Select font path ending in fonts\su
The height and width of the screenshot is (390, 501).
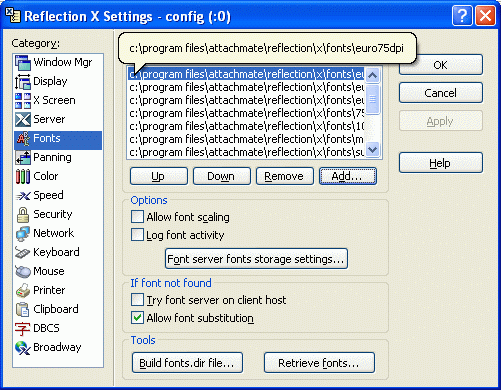pyautogui.click(x=246, y=152)
